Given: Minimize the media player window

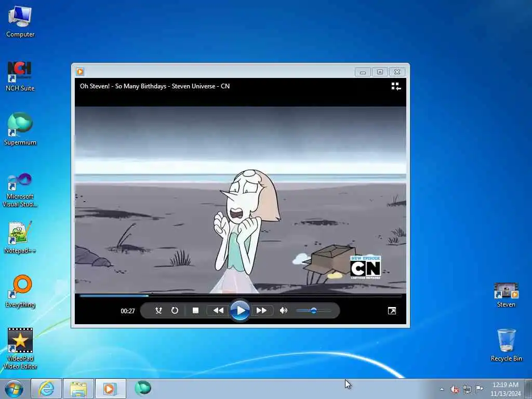Looking at the screenshot, I should pyautogui.click(x=363, y=72).
